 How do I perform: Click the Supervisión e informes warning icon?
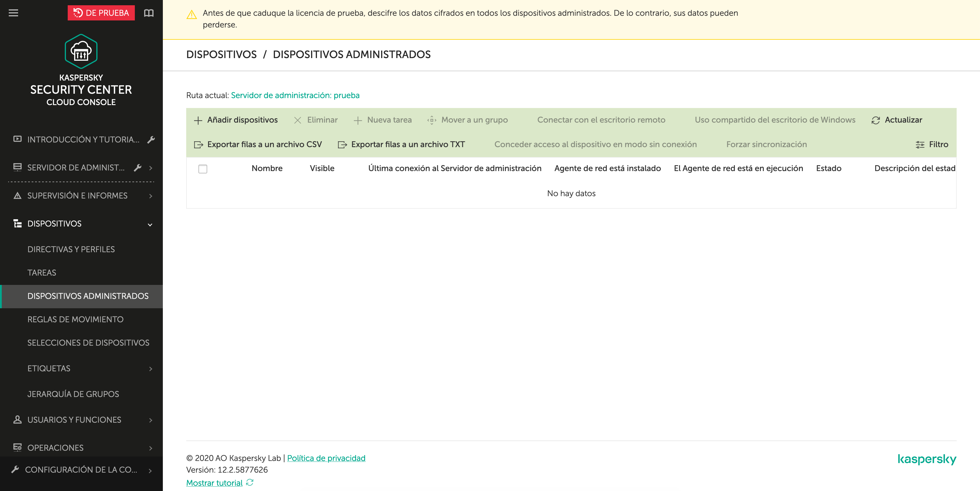[x=18, y=196]
